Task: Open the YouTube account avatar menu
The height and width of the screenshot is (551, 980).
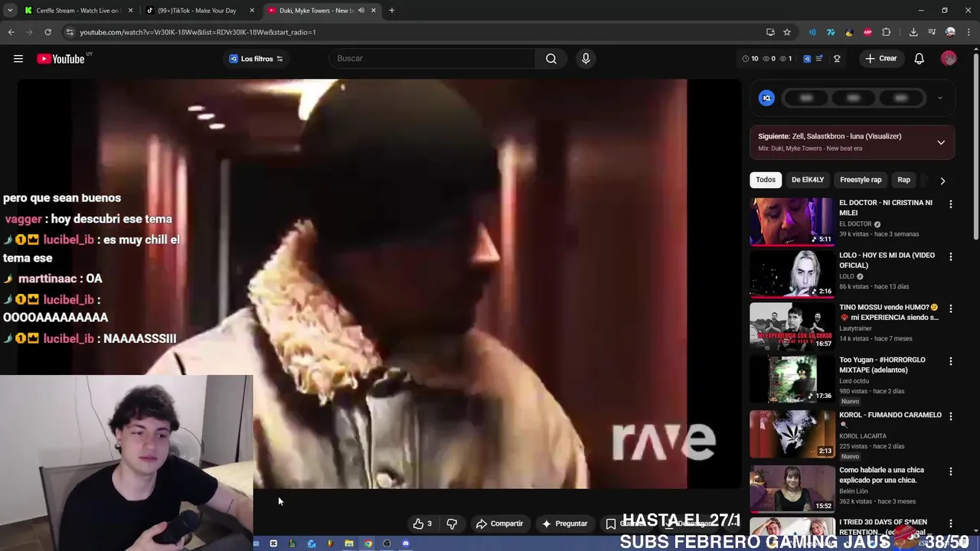Action: (x=949, y=59)
